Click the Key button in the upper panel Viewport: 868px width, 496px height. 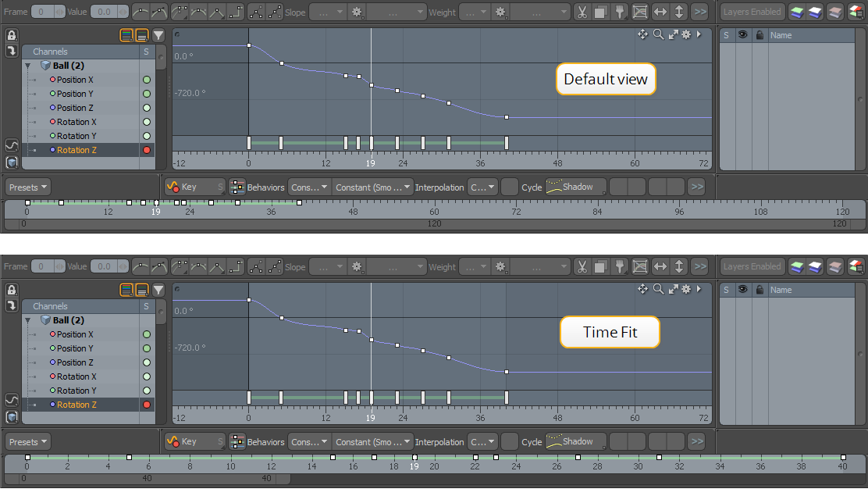pos(188,187)
